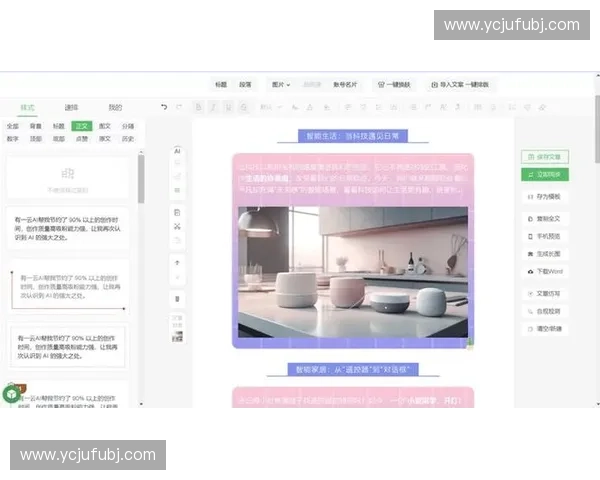The width and height of the screenshot is (600, 480).
Task: Select the blank no-style card atop the style list
Action: pos(68,178)
